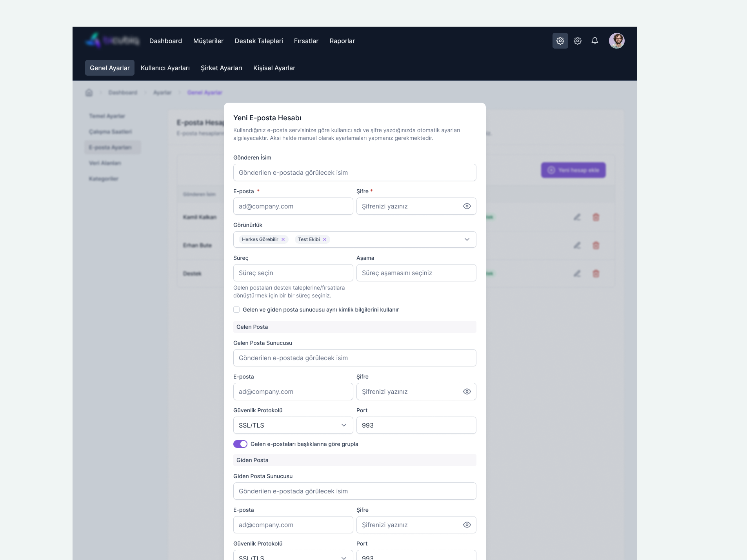
Task: Open Dashboard in top navigation
Action: pos(165,41)
